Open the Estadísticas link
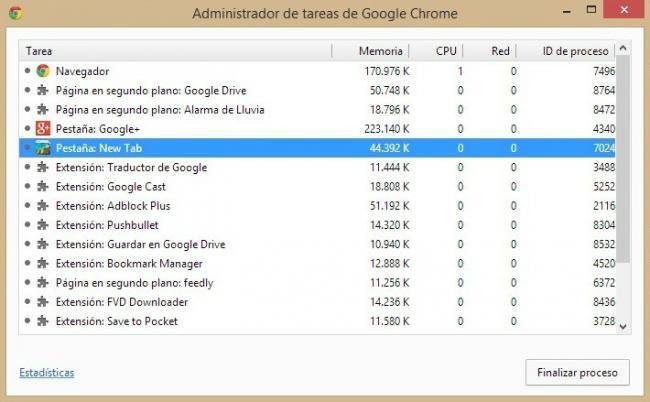The width and height of the screenshot is (650, 402). [x=47, y=373]
